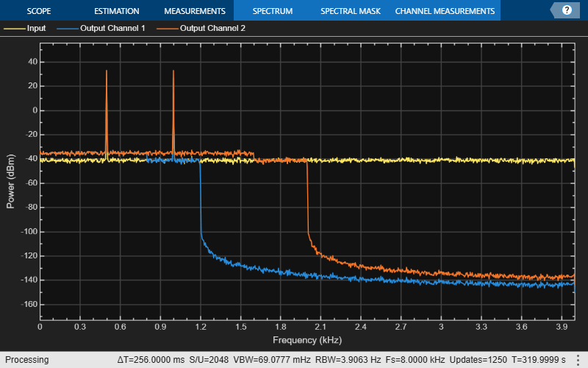
Task: Open the SPECTRAL MASK tab
Action: 351,11
